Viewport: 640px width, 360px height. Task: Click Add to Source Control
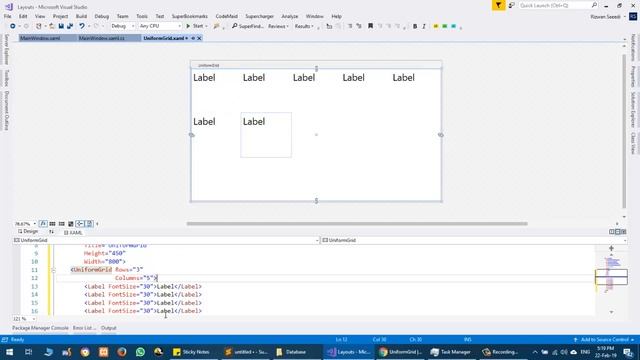click(x=604, y=340)
